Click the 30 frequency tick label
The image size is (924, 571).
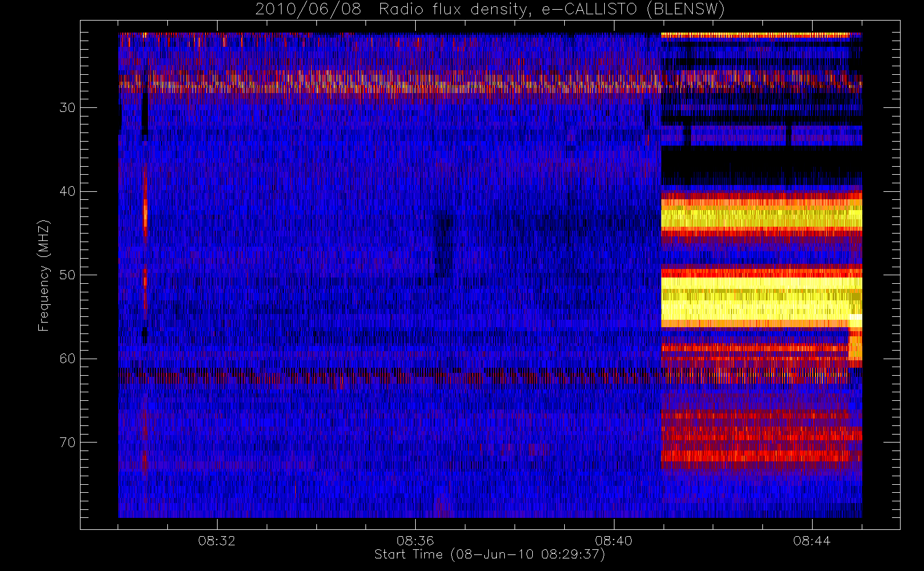coord(67,108)
